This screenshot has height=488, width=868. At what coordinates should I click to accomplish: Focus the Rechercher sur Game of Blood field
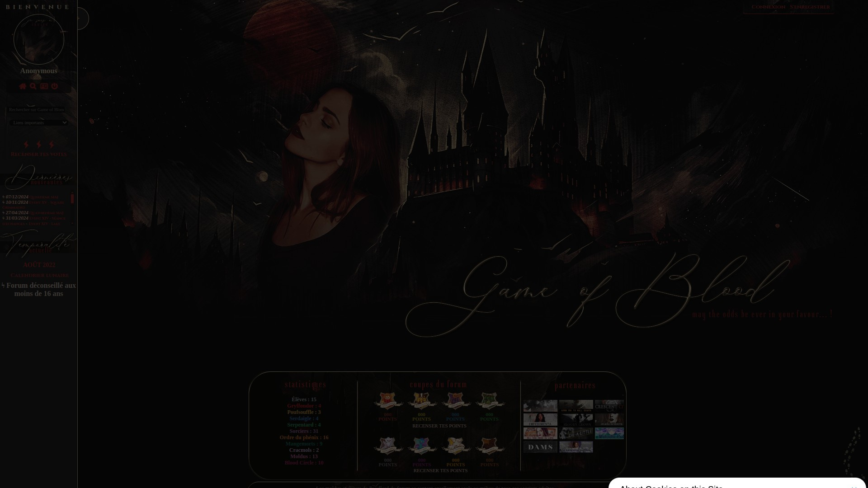[37, 110]
